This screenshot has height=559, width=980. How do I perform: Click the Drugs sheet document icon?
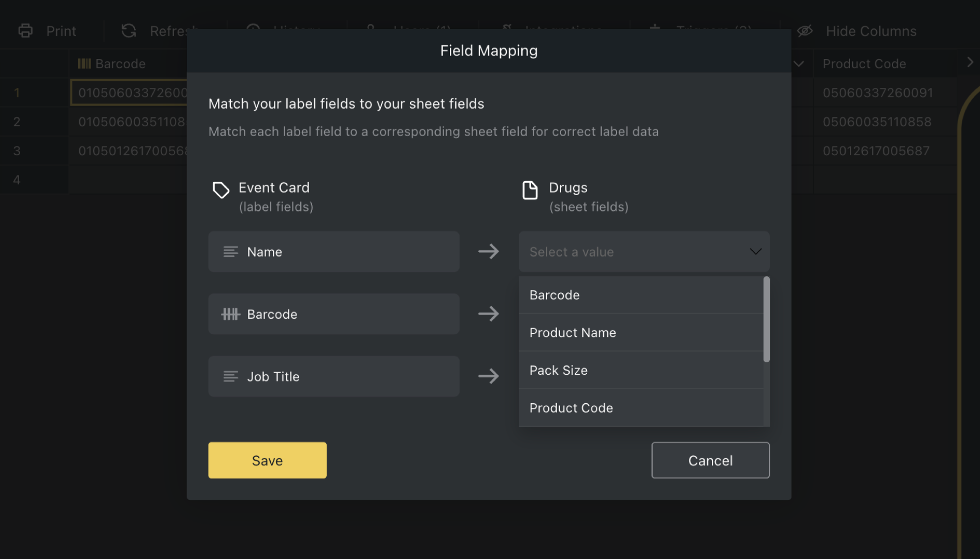point(530,190)
